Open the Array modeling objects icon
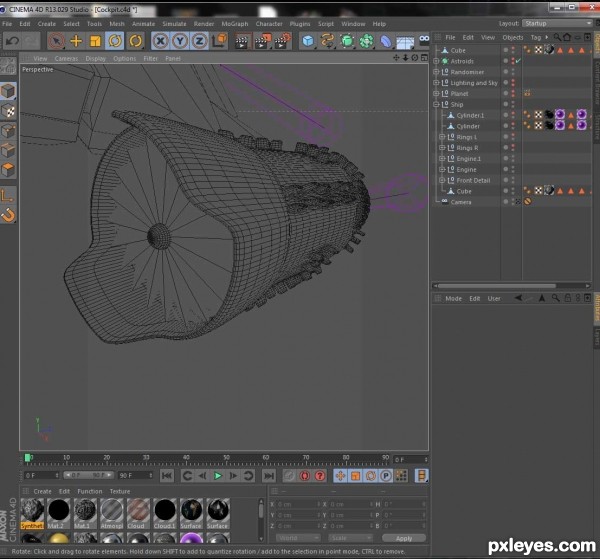The width and height of the screenshot is (600, 559). [366, 41]
